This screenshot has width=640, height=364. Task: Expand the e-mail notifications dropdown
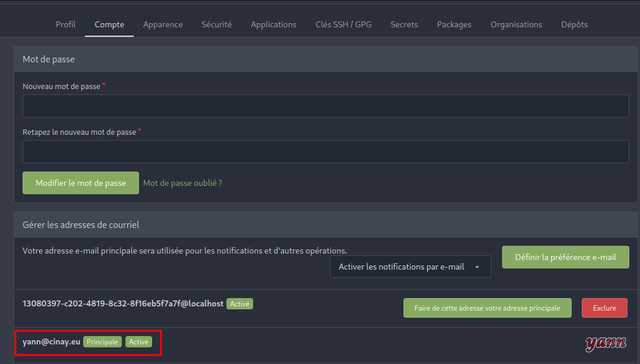(410, 267)
